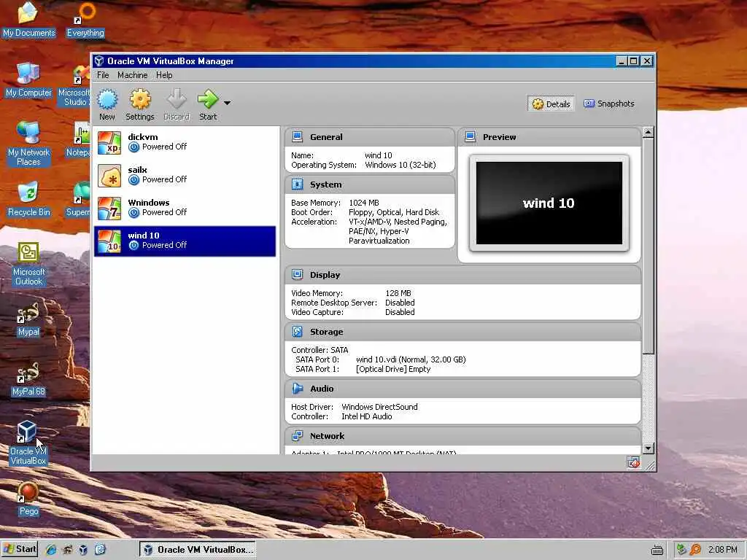Open the File menu

[x=103, y=75]
